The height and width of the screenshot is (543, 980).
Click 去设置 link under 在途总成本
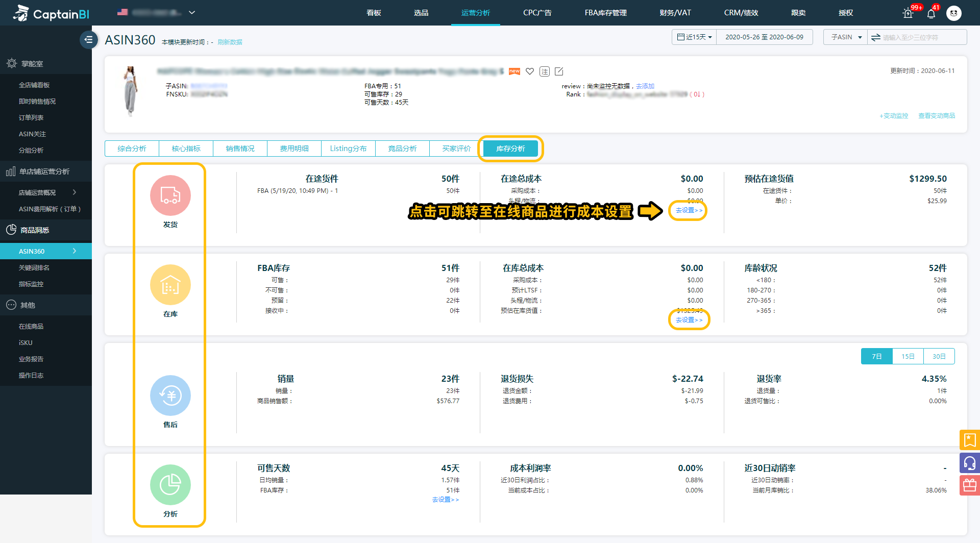pyautogui.click(x=689, y=210)
